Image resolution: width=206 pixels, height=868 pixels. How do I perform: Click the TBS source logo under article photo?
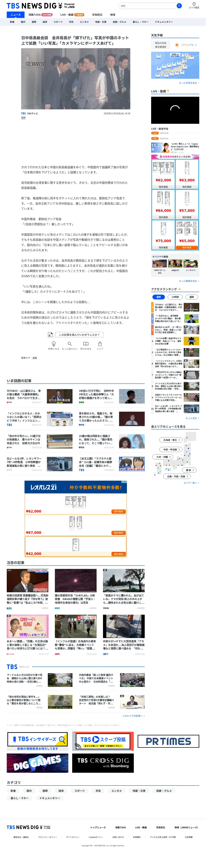pyautogui.click(x=23, y=114)
